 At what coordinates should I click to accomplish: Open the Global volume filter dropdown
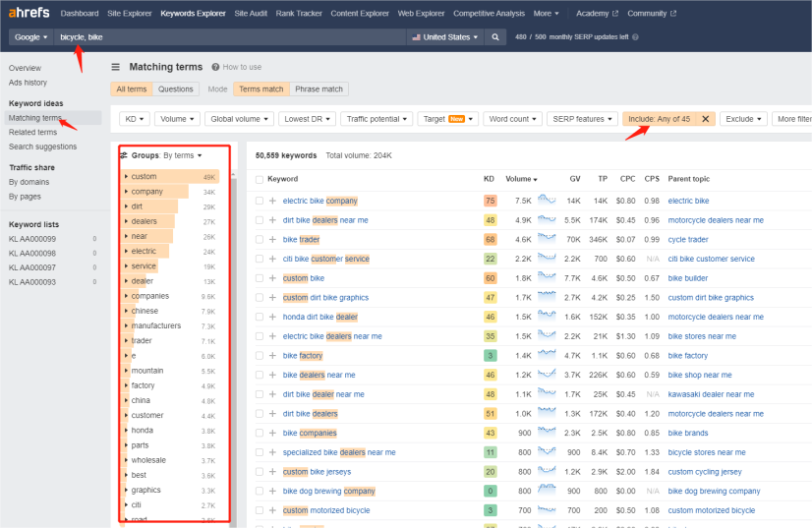[239, 119]
